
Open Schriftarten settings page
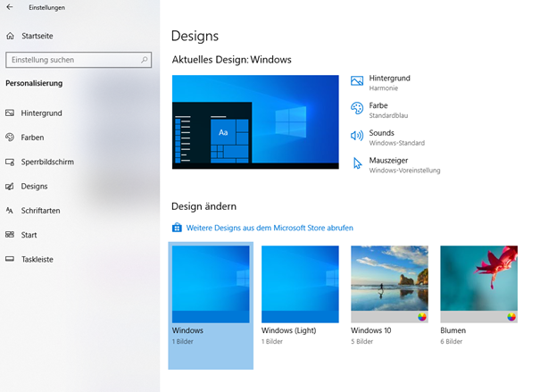point(40,211)
